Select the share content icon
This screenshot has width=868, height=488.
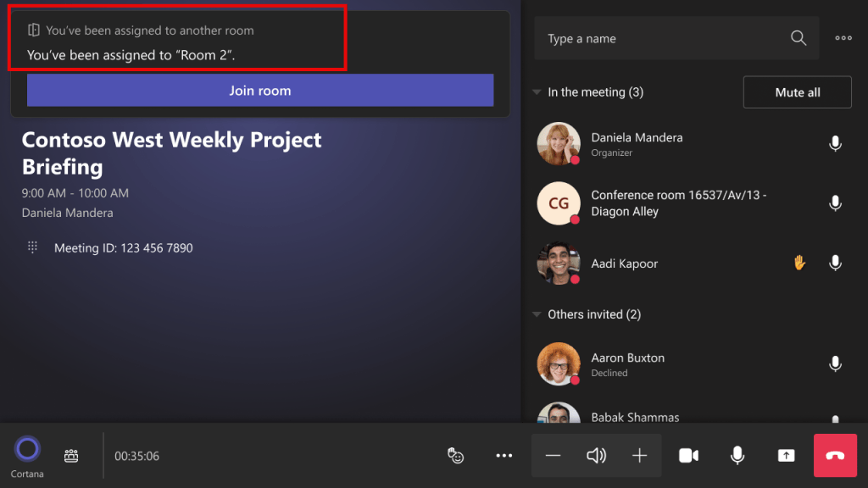tap(786, 455)
